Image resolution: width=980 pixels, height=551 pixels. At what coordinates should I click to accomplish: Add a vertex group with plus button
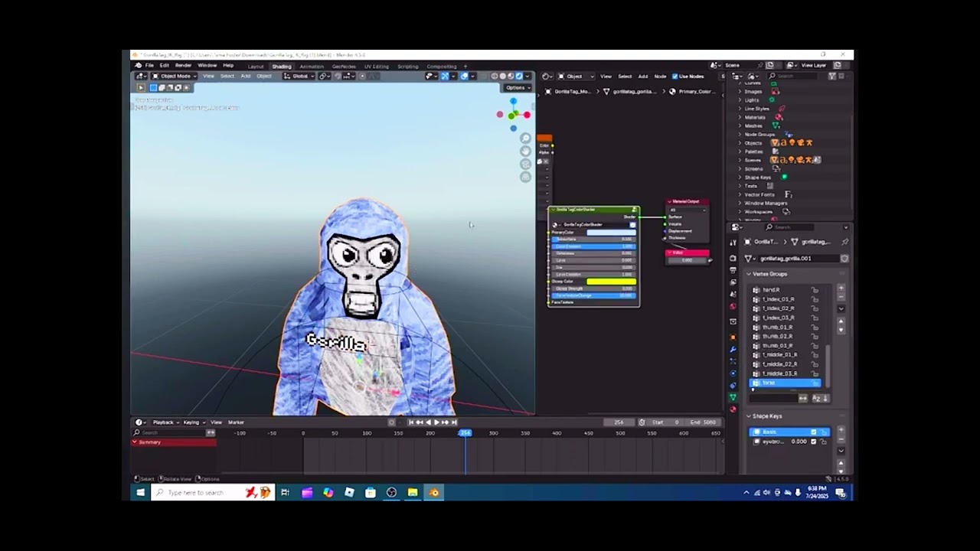pos(841,289)
